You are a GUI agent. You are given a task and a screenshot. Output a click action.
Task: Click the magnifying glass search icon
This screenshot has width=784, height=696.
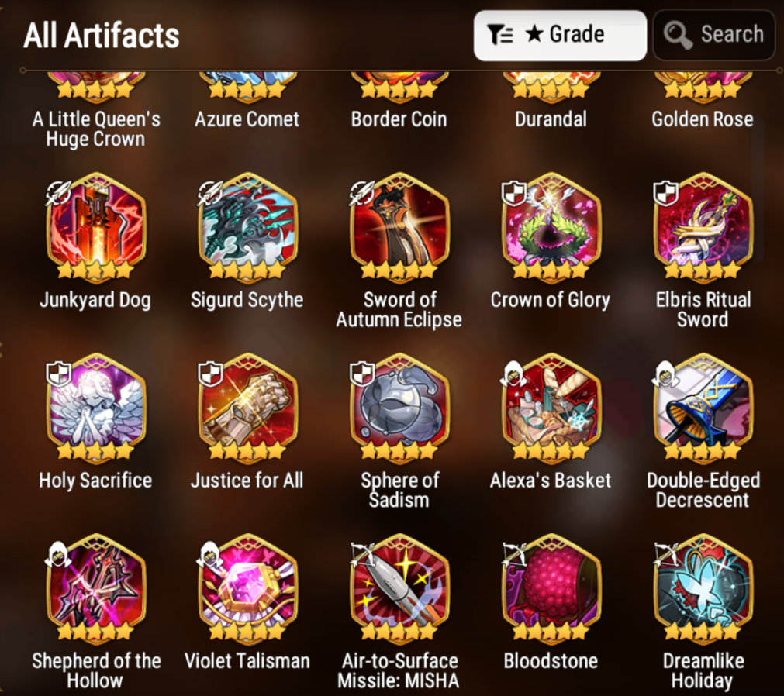click(x=678, y=35)
